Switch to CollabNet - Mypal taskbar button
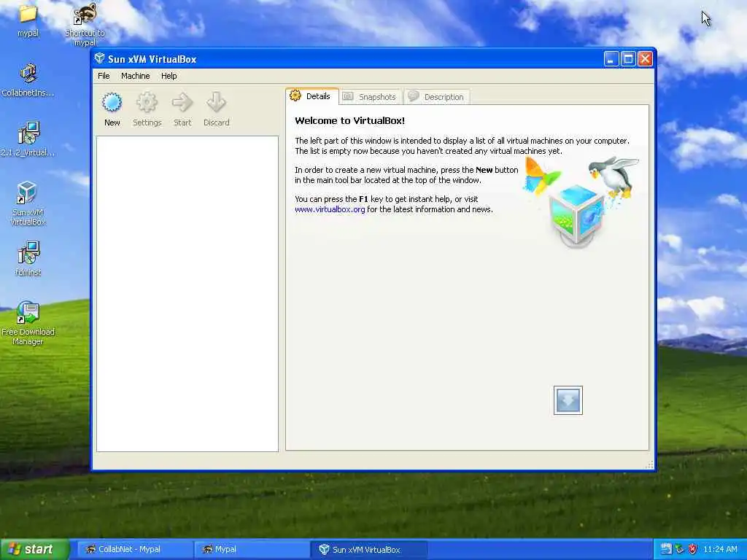This screenshot has height=560, width=747. click(133, 549)
